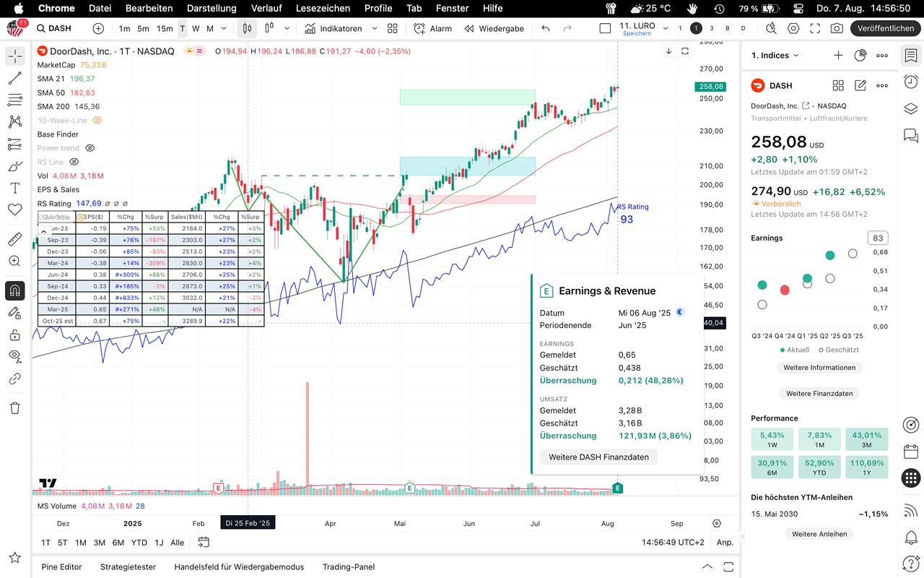Click the magnet mode icon
The width and height of the screenshot is (924, 578).
coord(15,290)
